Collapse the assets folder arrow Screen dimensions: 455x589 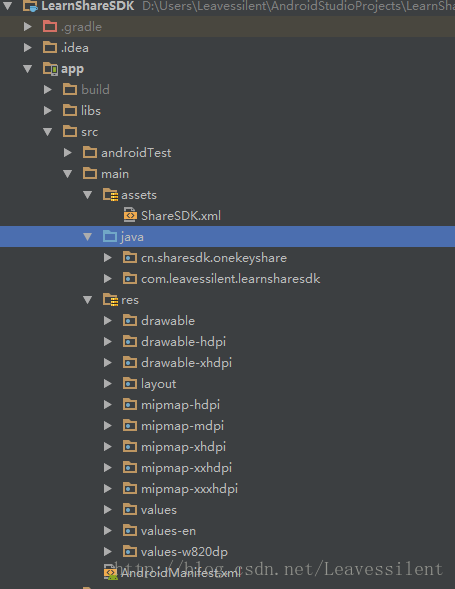click(x=88, y=195)
